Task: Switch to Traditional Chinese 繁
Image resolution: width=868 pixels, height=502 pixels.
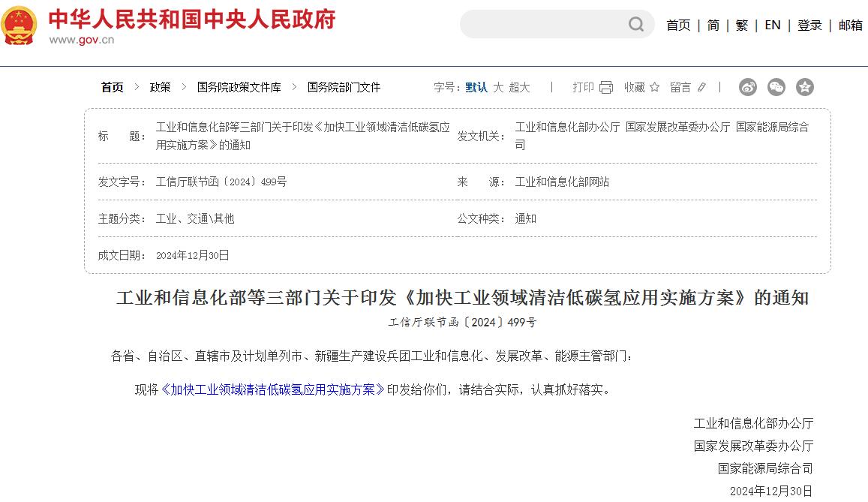Action: coord(742,26)
